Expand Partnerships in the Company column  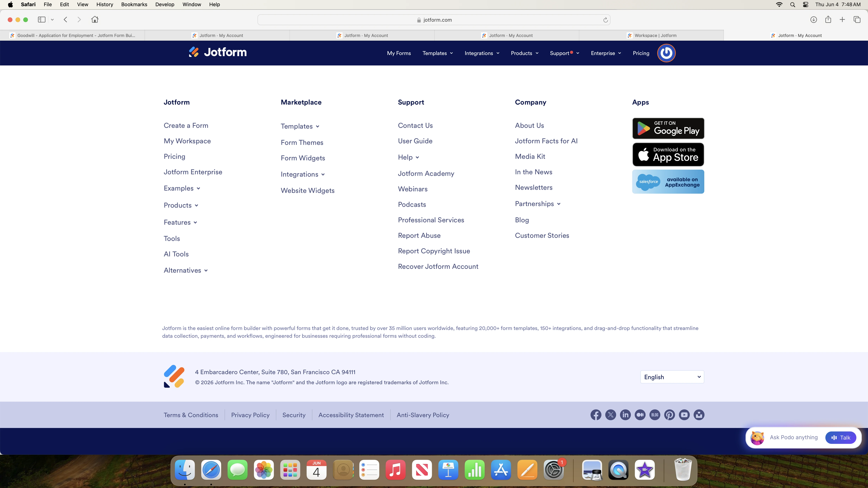click(537, 204)
